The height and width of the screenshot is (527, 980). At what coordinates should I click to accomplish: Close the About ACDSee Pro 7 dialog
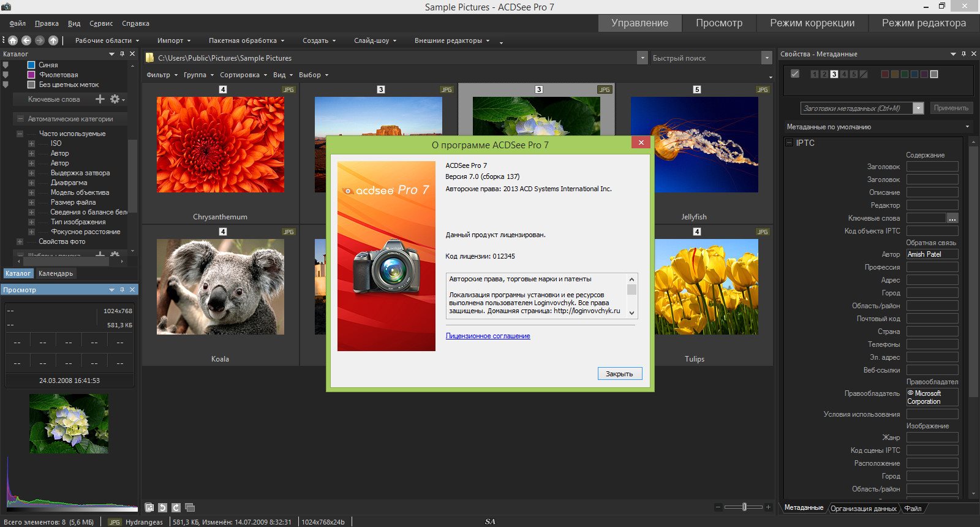point(641,142)
